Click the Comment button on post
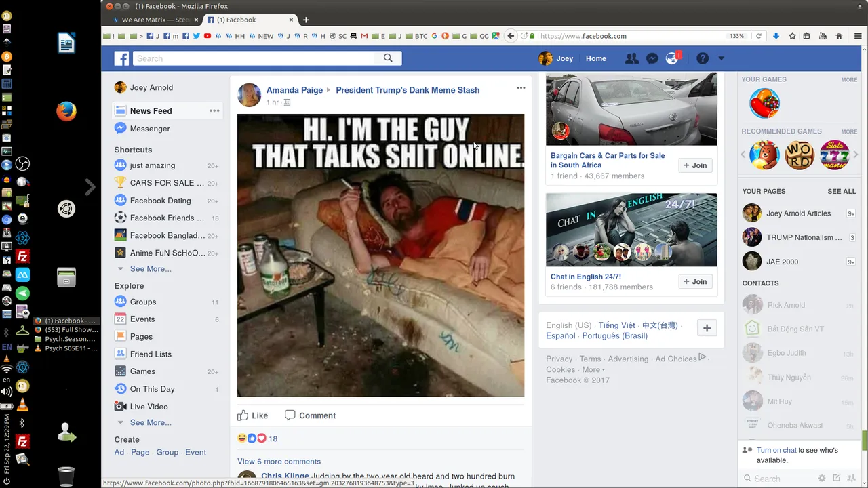The width and height of the screenshot is (868, 488). point(310,415)
